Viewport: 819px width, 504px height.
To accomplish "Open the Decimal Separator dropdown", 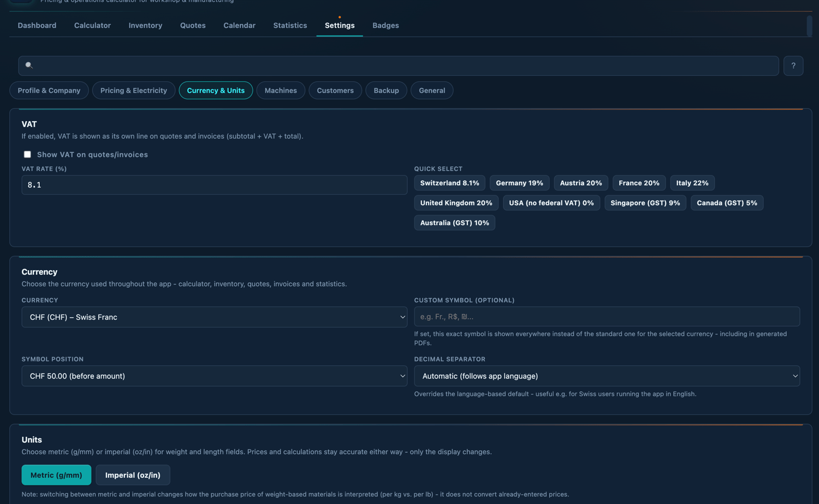I will pyautogui.click(x=607, y=376).
